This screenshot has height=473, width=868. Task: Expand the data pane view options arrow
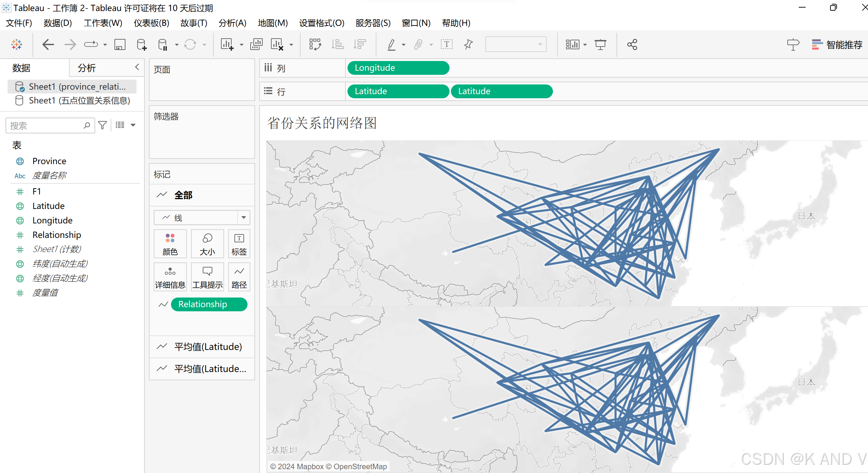coord(133,125)
